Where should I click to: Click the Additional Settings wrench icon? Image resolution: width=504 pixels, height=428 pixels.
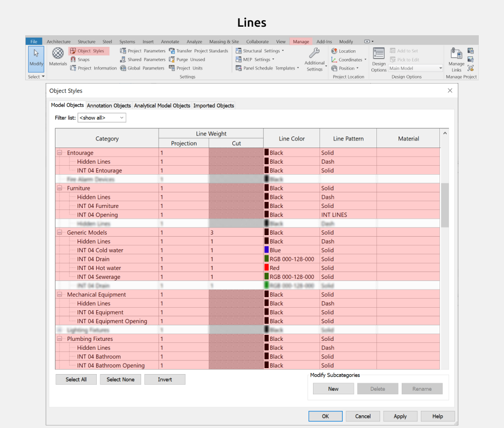[314, 53]
